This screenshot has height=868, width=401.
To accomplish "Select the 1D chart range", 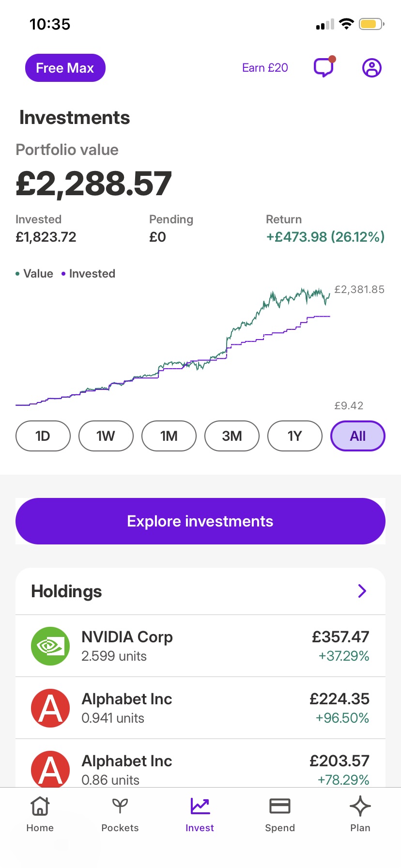I will tap(43, 436).
